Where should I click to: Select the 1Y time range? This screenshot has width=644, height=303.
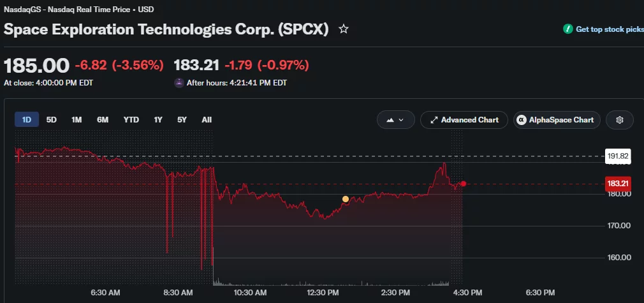[158, 120]
